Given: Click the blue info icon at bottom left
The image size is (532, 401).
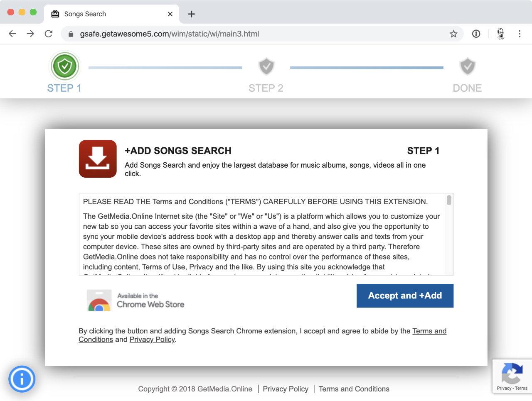Looking at the screenshot, I should (x=22, y=379).
